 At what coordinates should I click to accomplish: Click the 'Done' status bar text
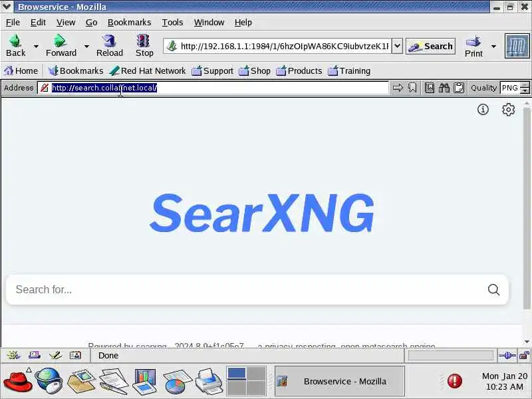tap(108, 356)
